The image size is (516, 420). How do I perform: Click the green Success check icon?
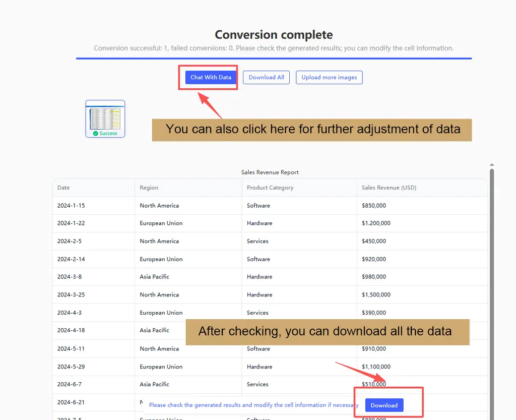point(96,134)
